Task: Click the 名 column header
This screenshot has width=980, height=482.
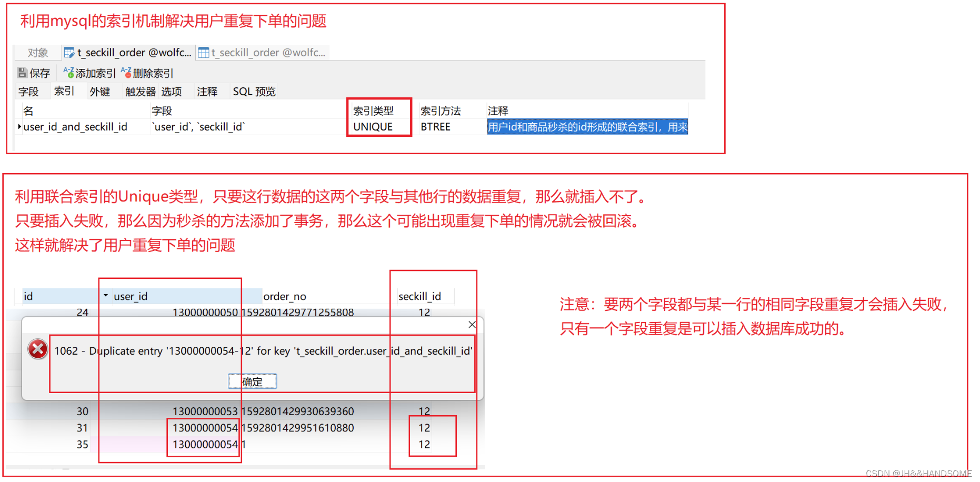Action: [x=28, y=111]
